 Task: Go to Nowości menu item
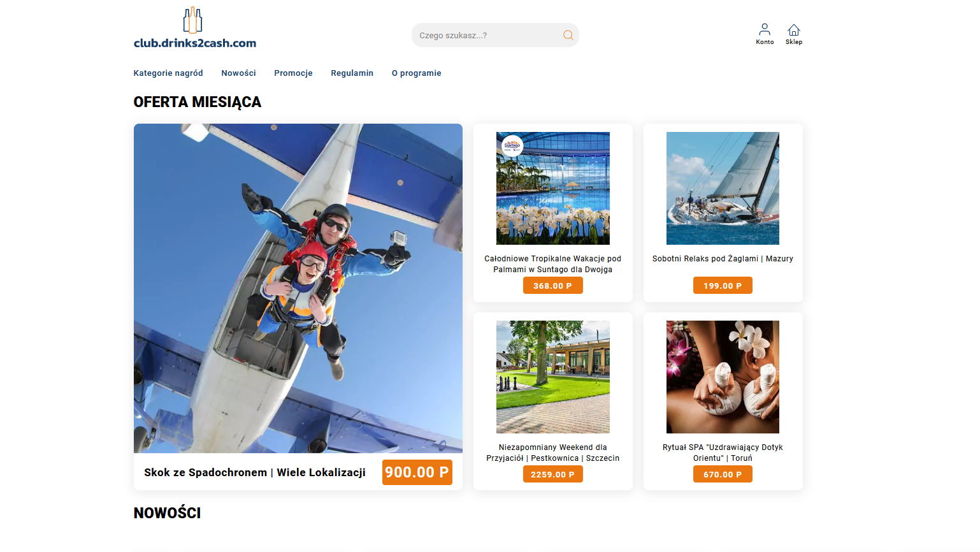click(238, 73)
